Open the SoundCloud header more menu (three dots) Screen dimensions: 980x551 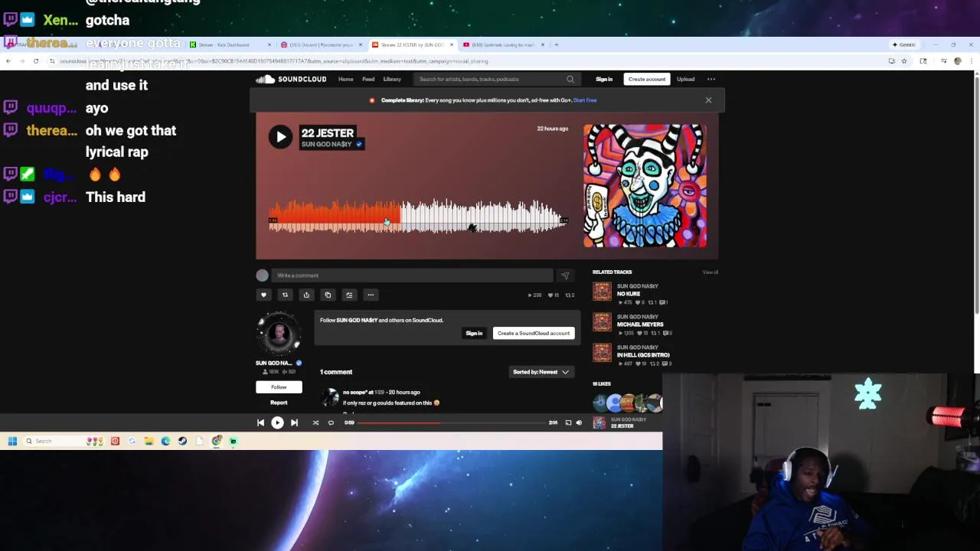(711, 79)
